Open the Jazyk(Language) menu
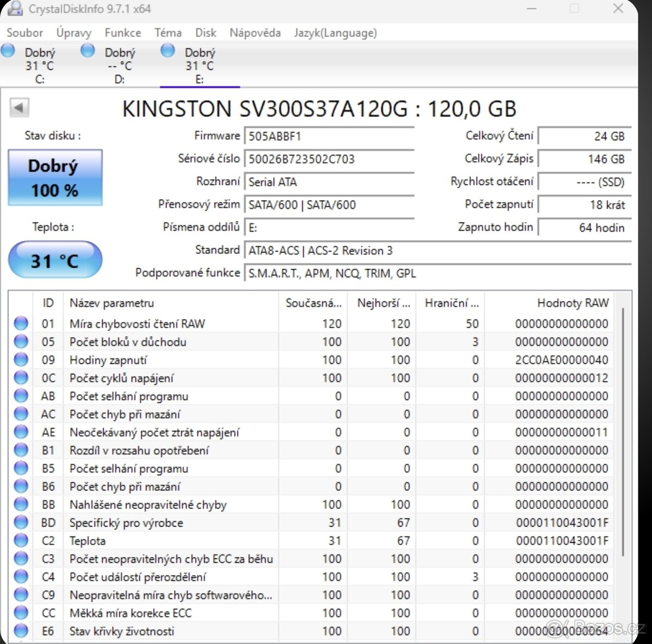The image size is (652, 644). click(x=335, y=33)
